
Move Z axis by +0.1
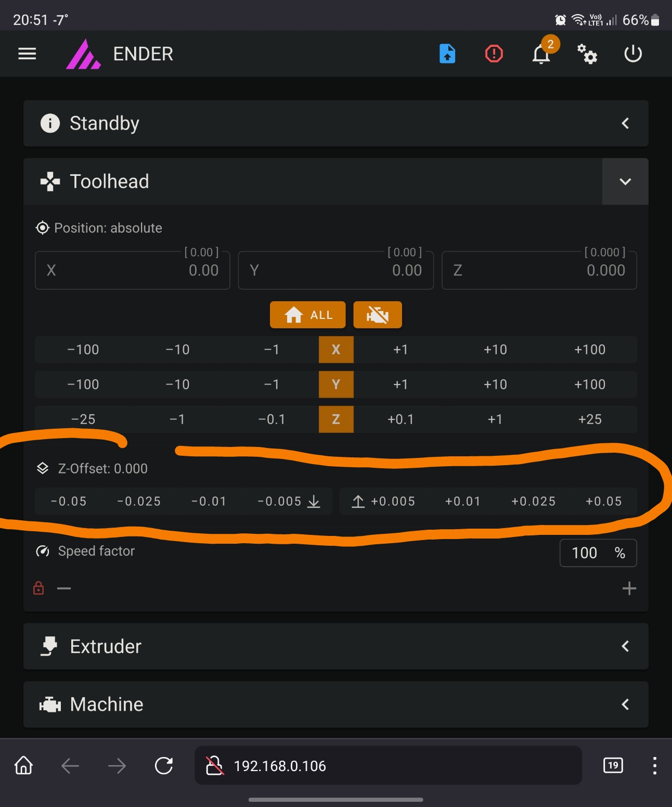click(400, 419)
